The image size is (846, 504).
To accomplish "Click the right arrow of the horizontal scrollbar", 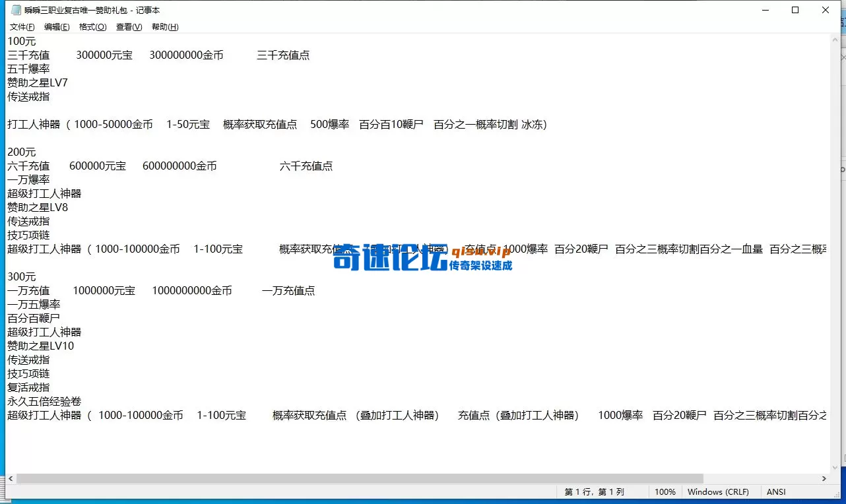I will pyautogui.click(x=824, y=478).
